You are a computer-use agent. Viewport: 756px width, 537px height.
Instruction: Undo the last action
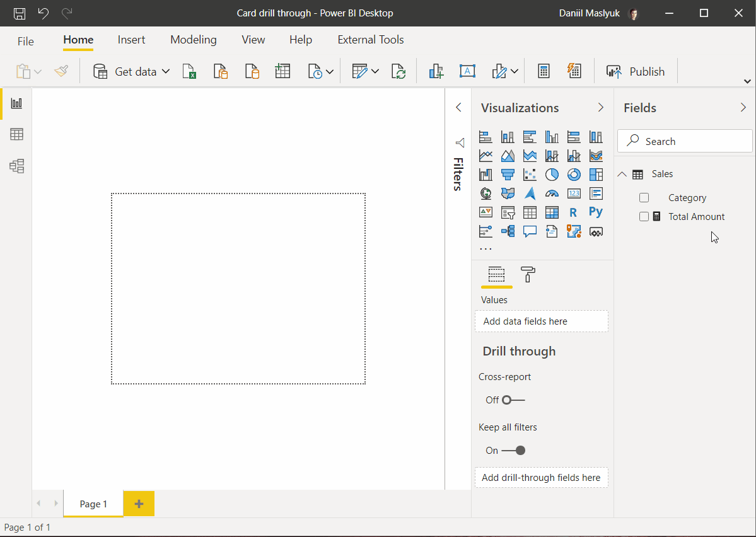(44, 13)
